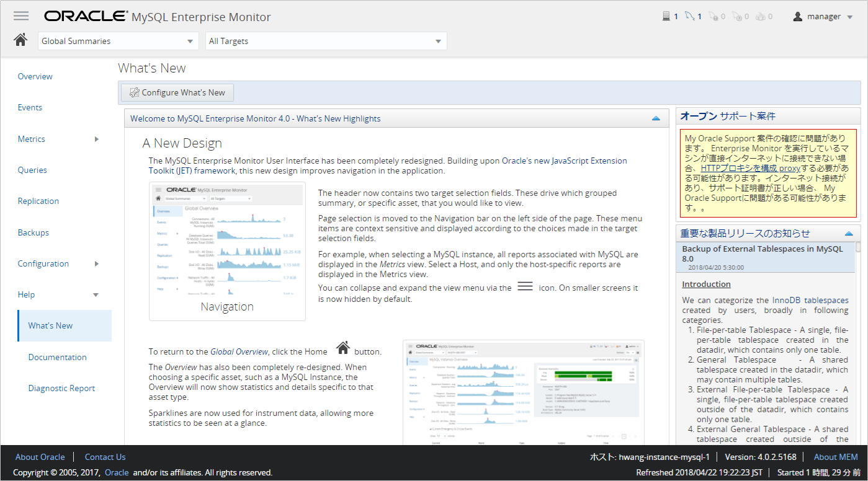The width and height of the screenshot is (868, 481).
Task: Click the Introduction heading in the announcement
Action: pos(706,284)
